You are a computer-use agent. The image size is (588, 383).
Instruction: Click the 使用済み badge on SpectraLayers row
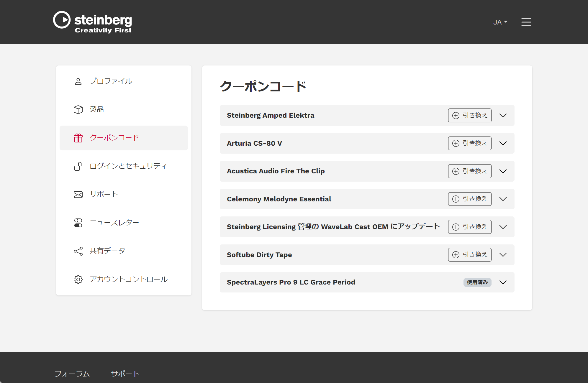pos(477,282)
